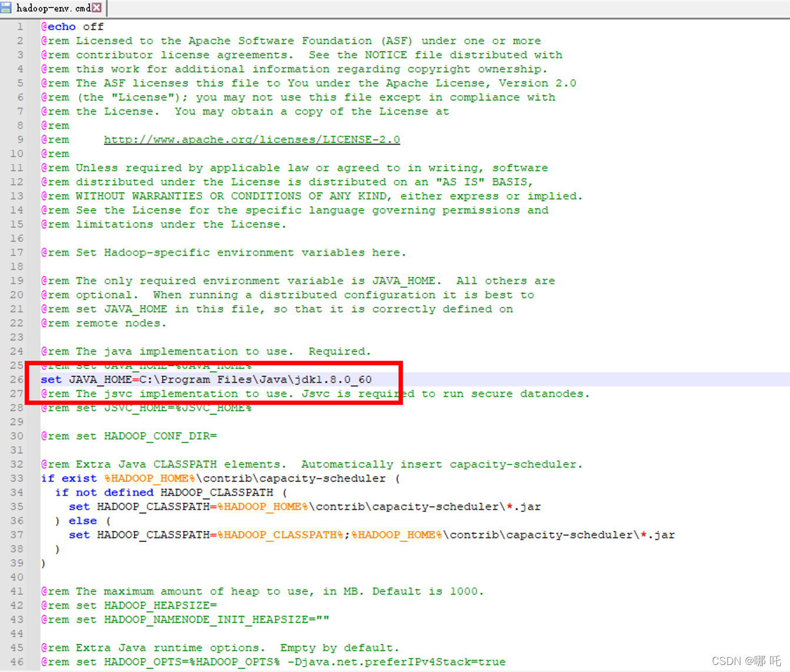
Task: Click line number 1 in margin
Action: tap(20, 26)
